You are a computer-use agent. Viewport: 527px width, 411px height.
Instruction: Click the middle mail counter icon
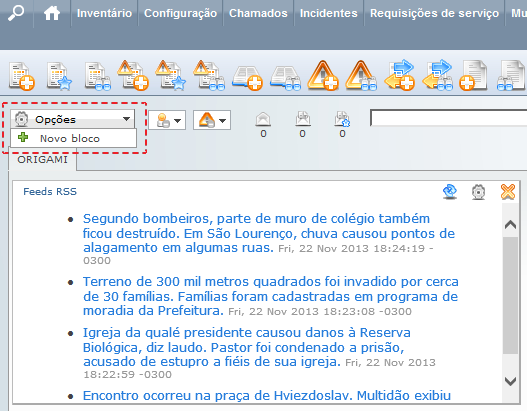pos(303,119)
